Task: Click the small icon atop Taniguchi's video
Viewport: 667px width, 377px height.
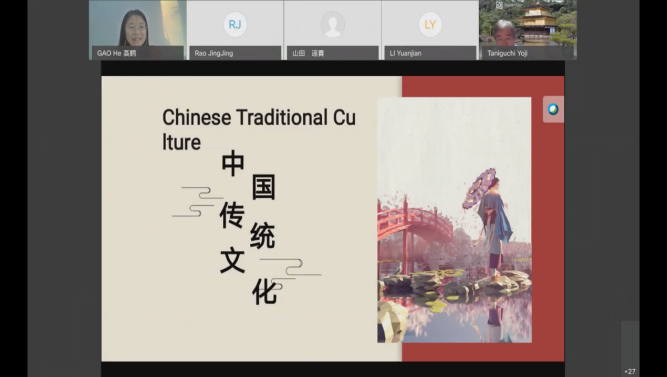Action: (x=499, y=5)
